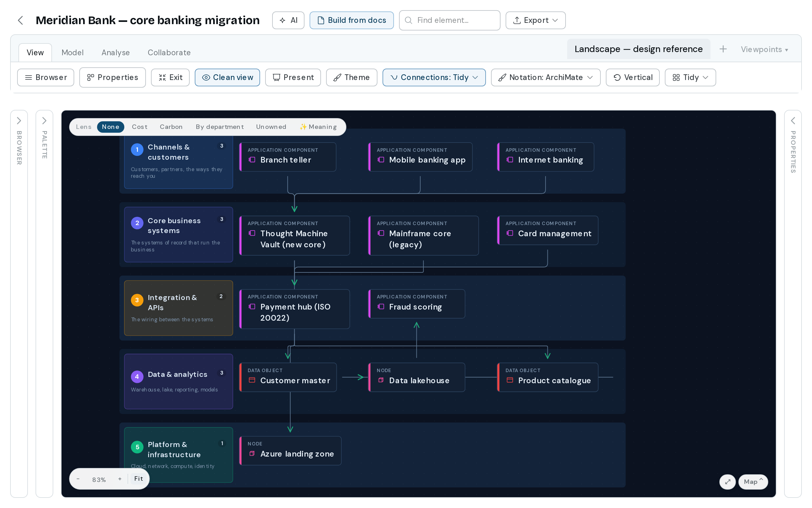Zoom out with the minus button
Viewport: 812px width, 508px height.
78,479
